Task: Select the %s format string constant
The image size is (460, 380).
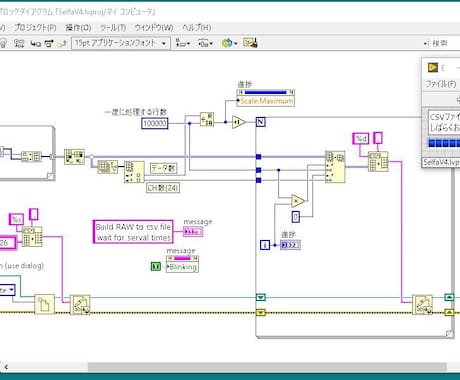Action: tap(16, 219)
